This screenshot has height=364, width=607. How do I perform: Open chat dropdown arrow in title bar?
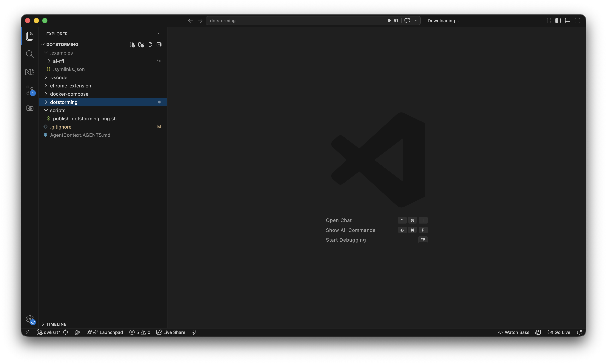tap(416, 21)
